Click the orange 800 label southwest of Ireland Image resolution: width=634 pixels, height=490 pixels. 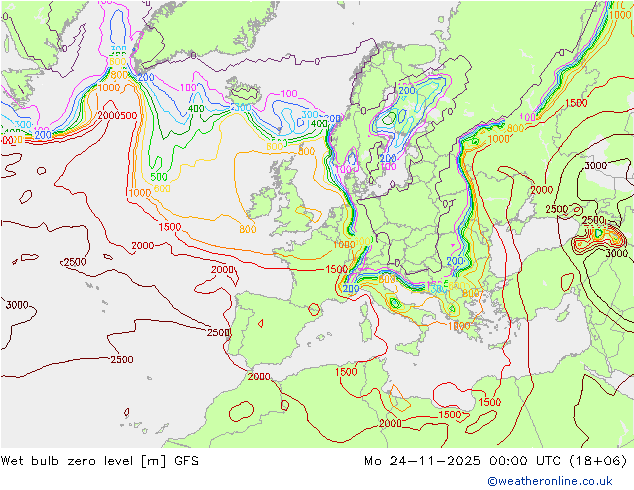click(x=247, y=229)
